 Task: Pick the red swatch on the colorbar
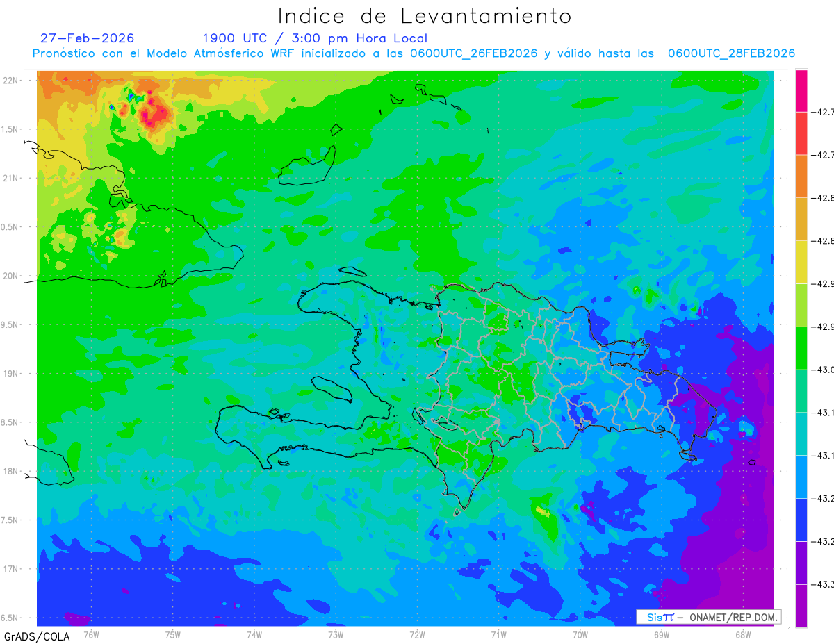coord(801,133)
